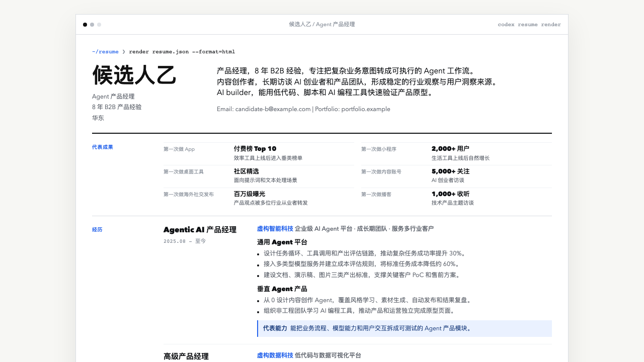Click the bullet starting '从 0 设计内容创作 Agent'
Image resolution: width=644 pixels, height=362 pixels.
(x=368, y=300)
